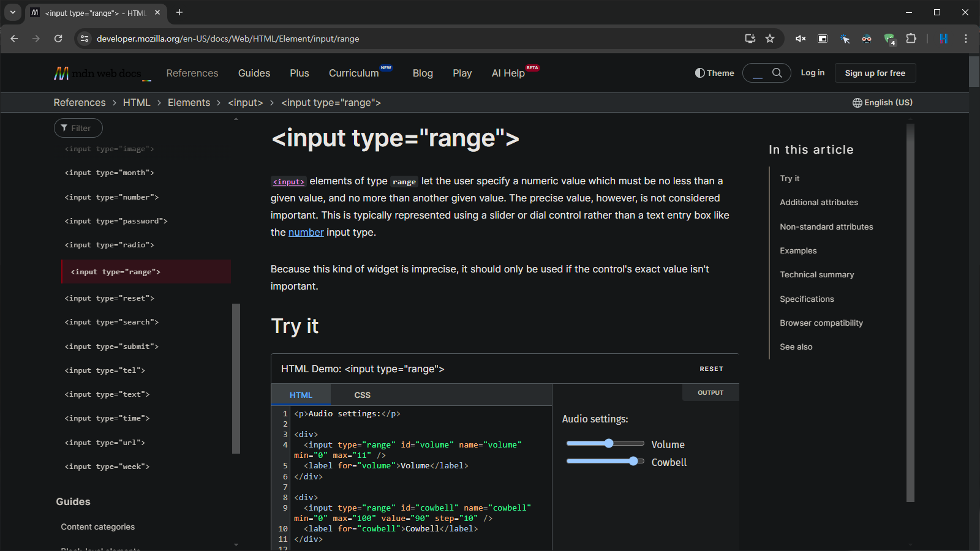Click the search magnifier icon in the MDN header

point(777,73)
